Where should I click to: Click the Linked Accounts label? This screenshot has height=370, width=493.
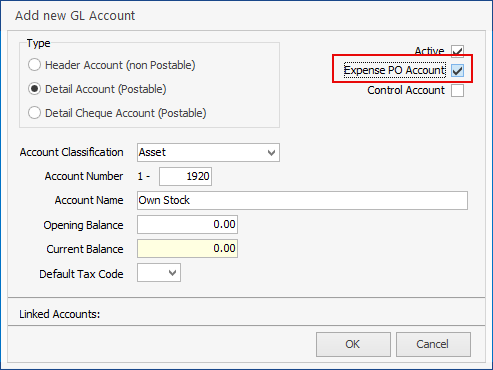(x=60, y=314)
